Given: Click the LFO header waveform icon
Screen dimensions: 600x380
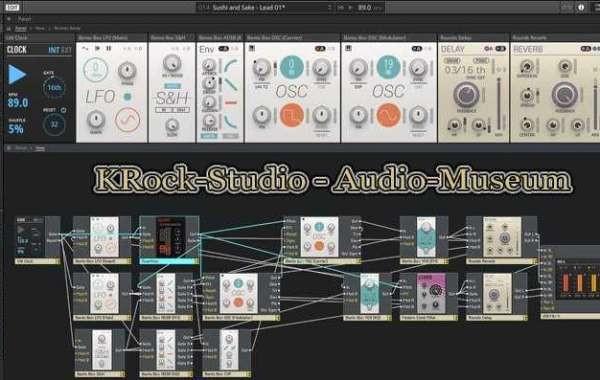Looking at the screenshot, I should tap(85, 49).
